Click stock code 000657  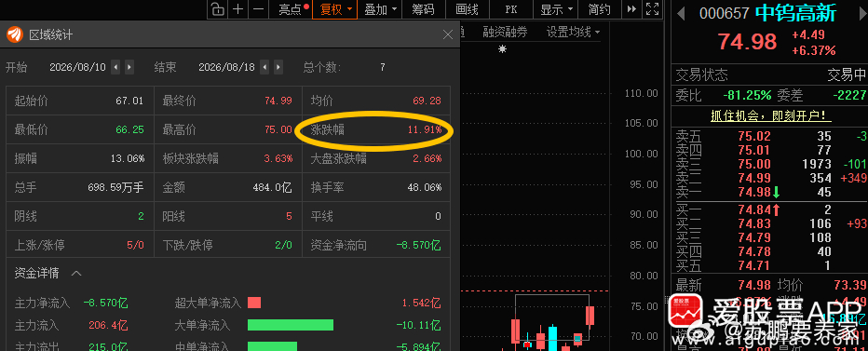coord(724,13)
